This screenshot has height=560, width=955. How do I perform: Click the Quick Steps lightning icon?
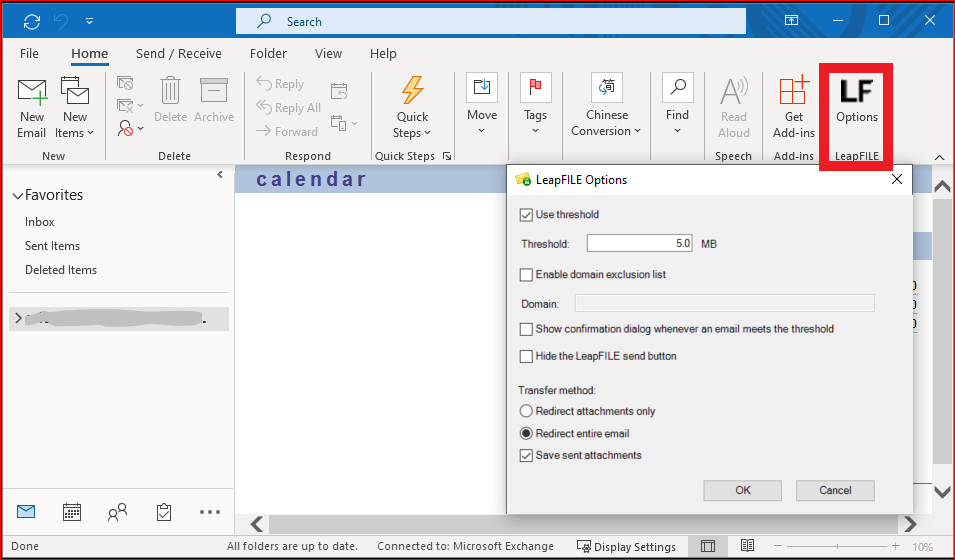tap(412, 91)
